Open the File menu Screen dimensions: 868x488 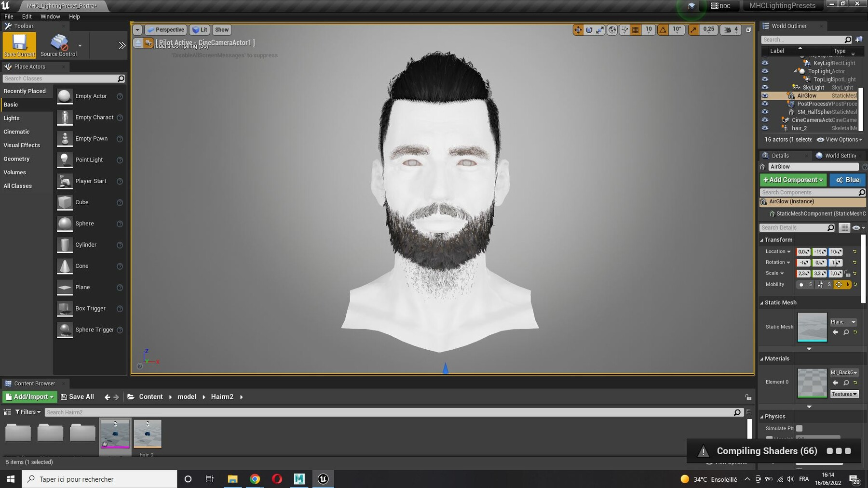pyautogui.click(x=9, y=16)
